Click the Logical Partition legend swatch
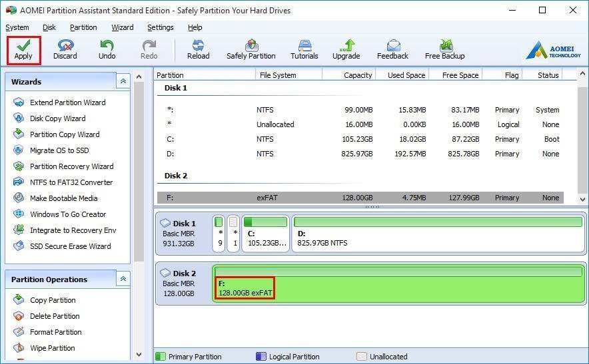589x364 pixels. (261, 357)
